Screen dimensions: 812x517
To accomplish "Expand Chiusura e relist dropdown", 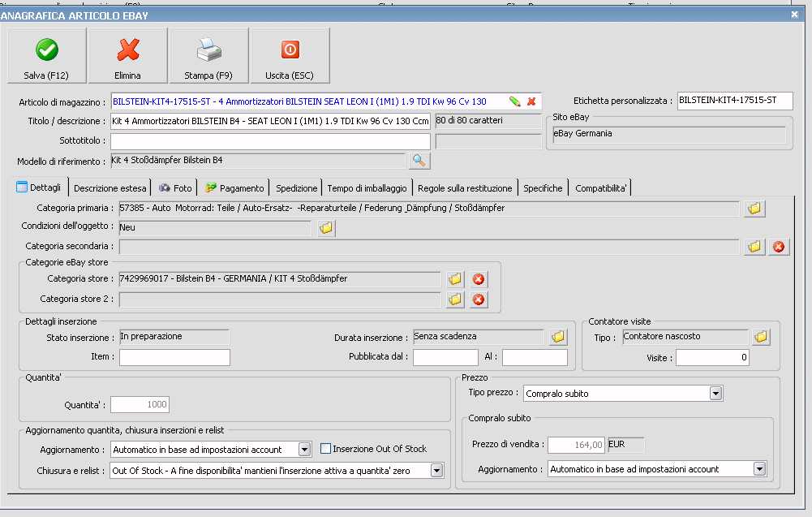I will tap(436, 471).
